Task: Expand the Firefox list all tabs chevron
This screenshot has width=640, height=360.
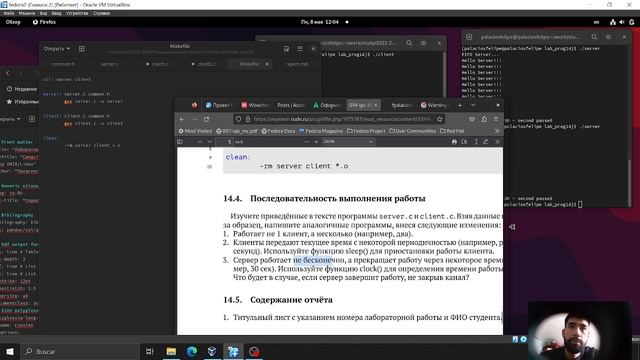Action: [473, 105]
